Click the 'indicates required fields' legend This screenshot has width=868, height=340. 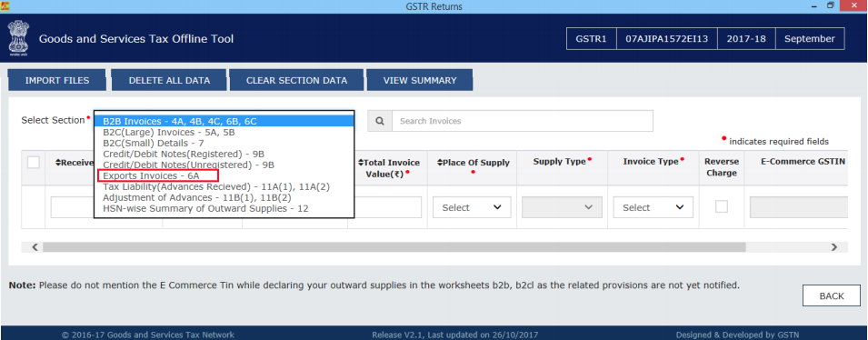pyautogui.click(x=779, y=141)
